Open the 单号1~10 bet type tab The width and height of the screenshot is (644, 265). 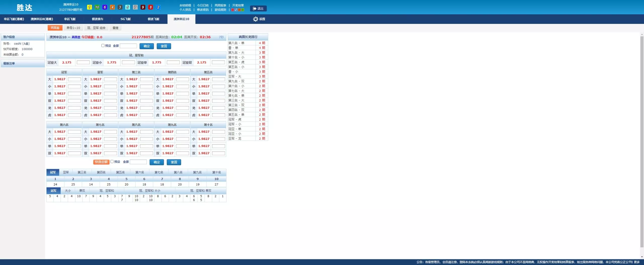(73, 28)
